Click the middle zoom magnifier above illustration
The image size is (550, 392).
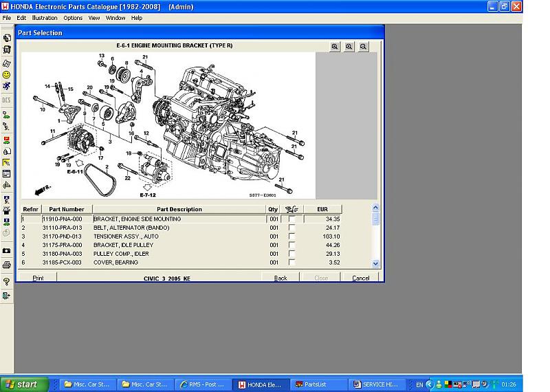[349, 46]
